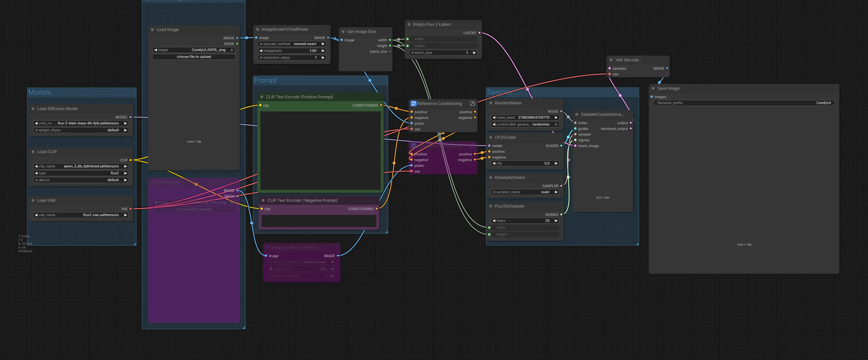Decrease steps with left arrow in Flux2Scheduler
This screenshot has width=868, height=360.
(494, 221)
